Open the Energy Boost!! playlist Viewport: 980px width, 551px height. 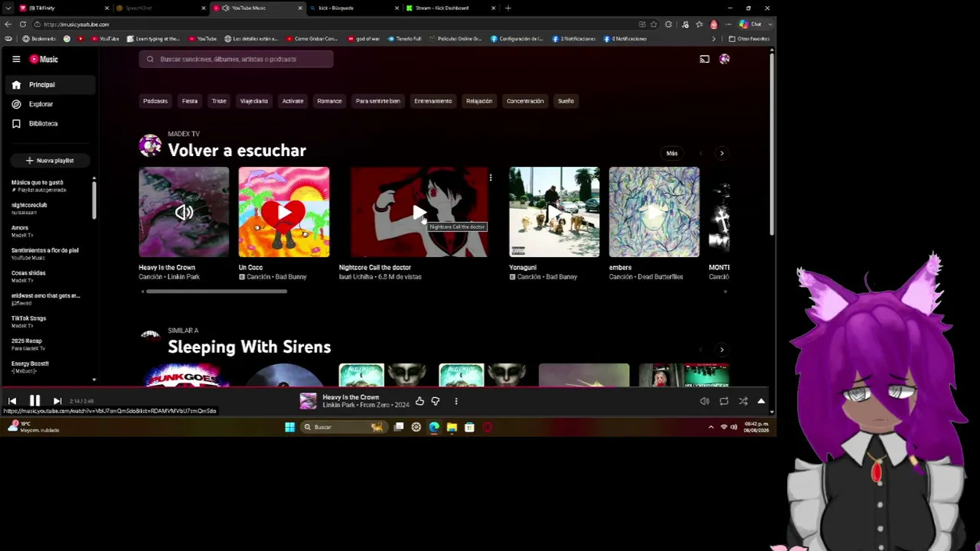point(47,367)
